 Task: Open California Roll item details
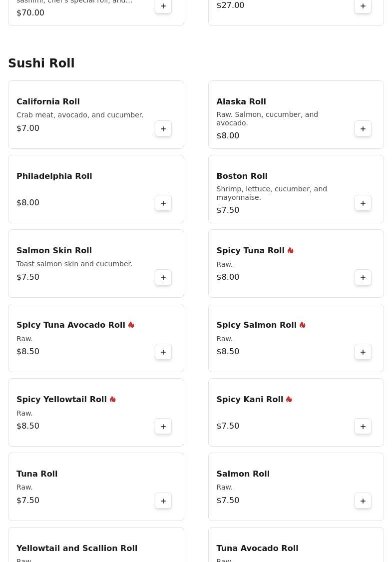coord(48,102)
